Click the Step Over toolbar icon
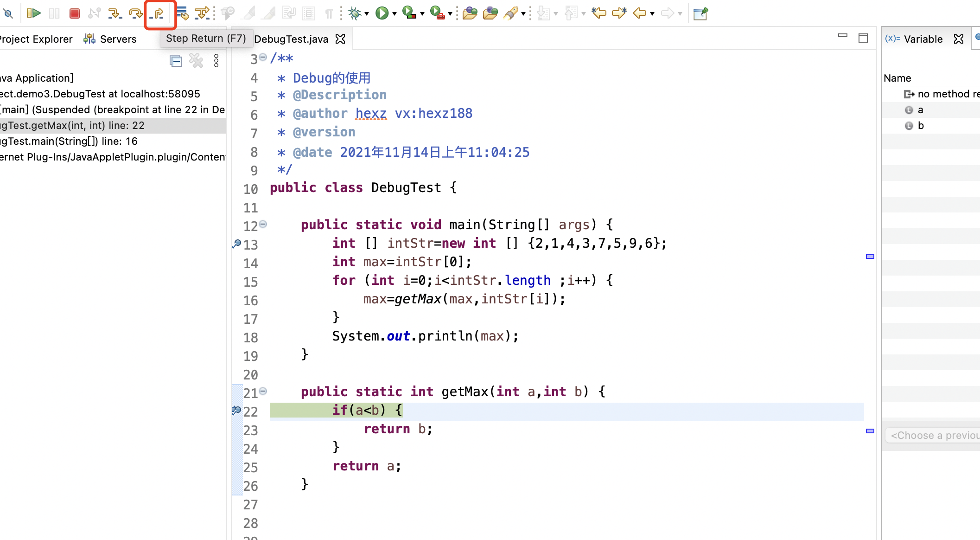Image resolution: width=980 pixels, height=540 pixels. coord(135,13)
